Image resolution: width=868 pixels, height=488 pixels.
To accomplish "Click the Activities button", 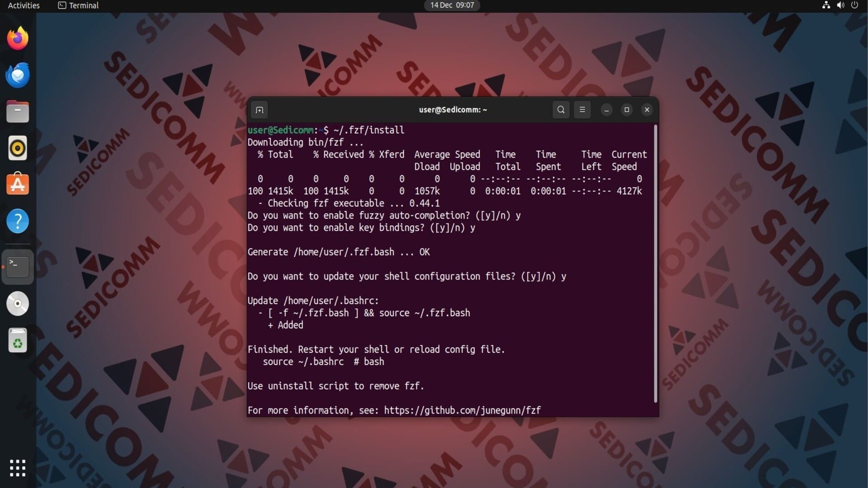I will pyautogui.click(x=24, y=5).
